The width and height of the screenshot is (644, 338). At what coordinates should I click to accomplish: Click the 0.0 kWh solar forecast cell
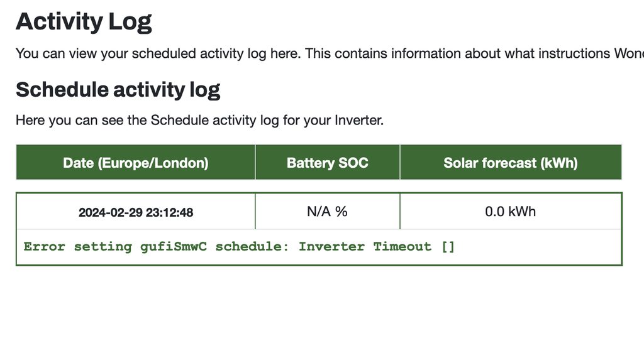510,212
